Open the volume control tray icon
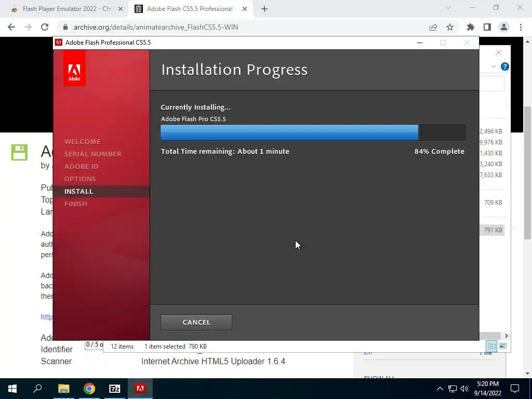Viewport: 532px width, 399px height. 464,389
